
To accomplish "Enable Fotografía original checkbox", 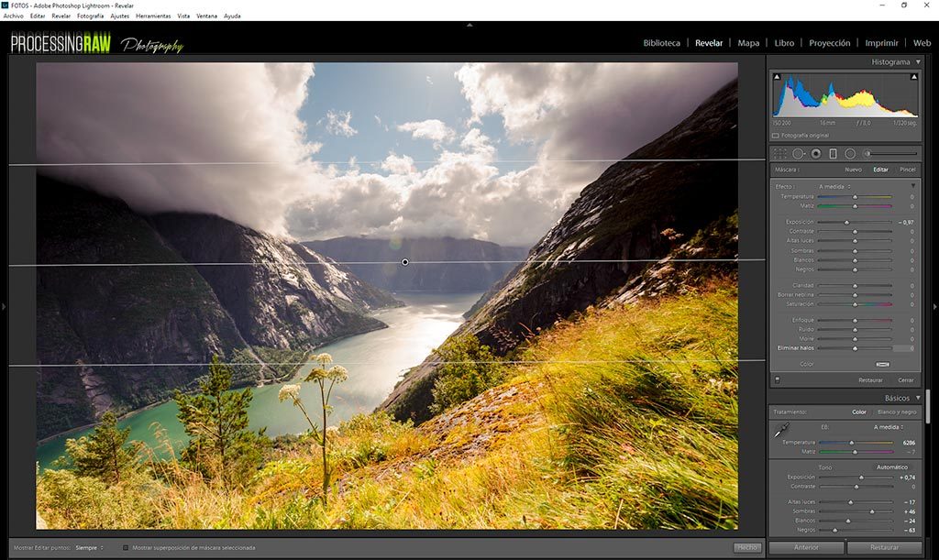I will pyautogui.click(x=776, y=136).
